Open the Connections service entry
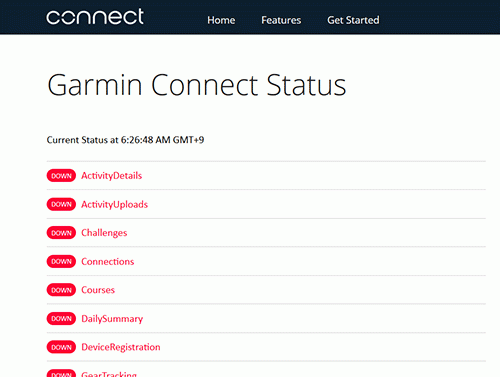The width and height of the screenshot is (500, 377). tap(108, 261)
